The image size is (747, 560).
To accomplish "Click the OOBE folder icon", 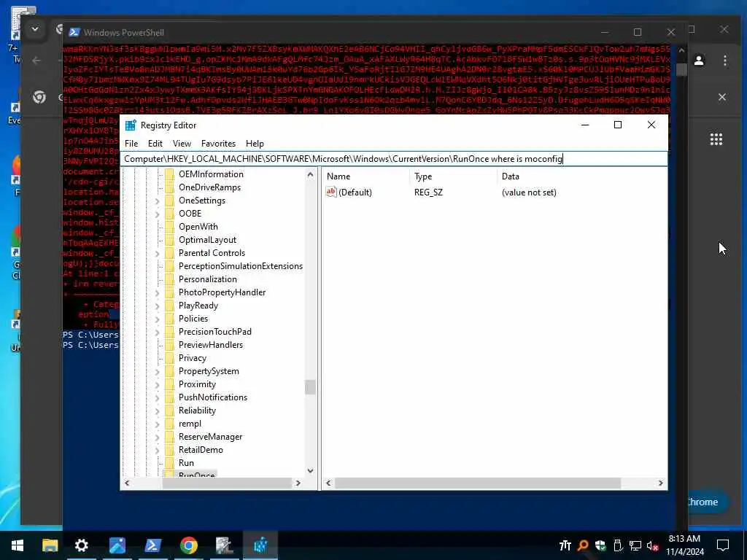I will click(x=169, y=214).
